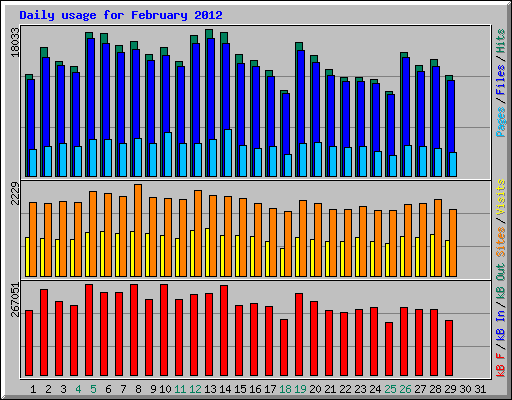Click the orange sites bar for day 28
The image size is (512, 400).
pos(438,238)
